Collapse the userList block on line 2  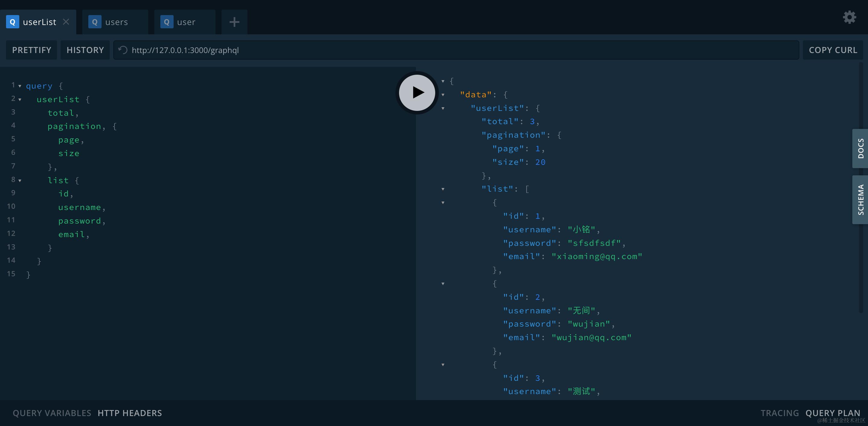click(20, 100)
